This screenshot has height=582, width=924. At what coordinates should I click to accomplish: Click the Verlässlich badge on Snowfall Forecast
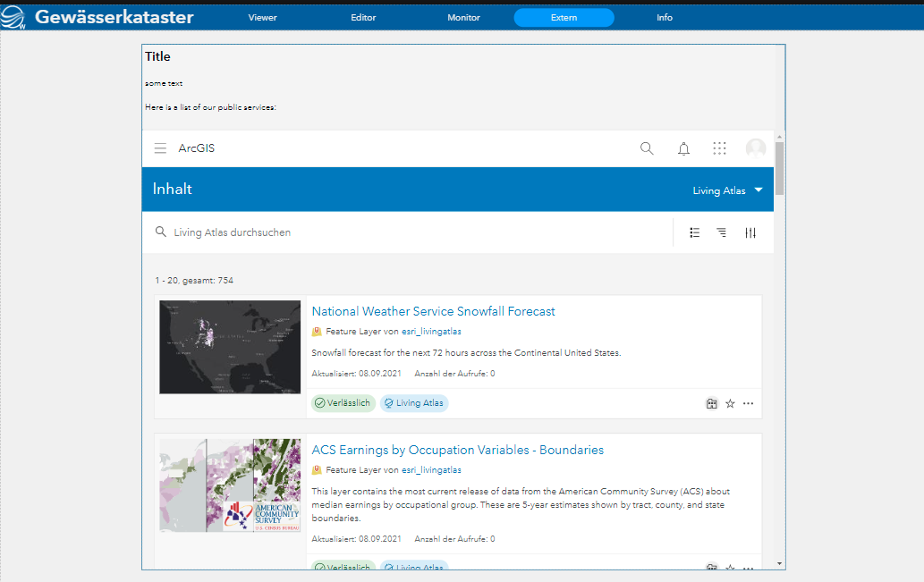tap(343, 403)
